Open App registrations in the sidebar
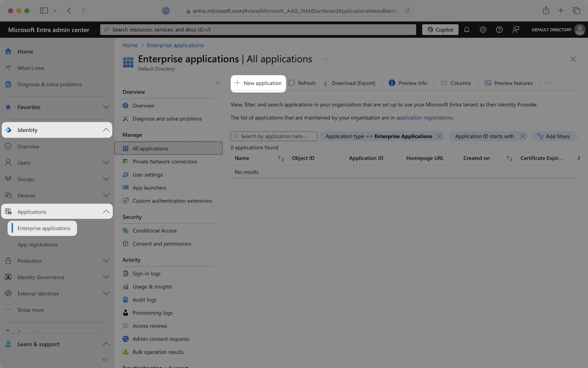The height and width of the screenshot is (368, 588). pos(38,245)
